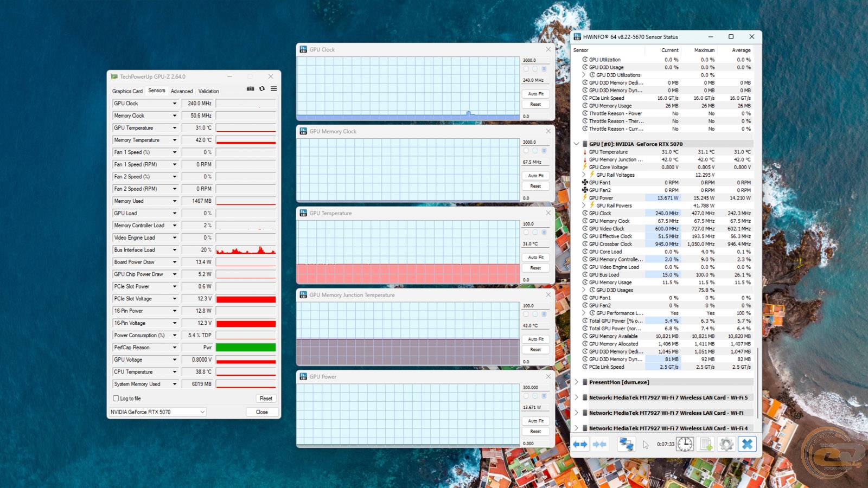Toggle first checkbox in GPU Memory Clock graph
The height and width of the screenshot is (488, 868).
526,151
